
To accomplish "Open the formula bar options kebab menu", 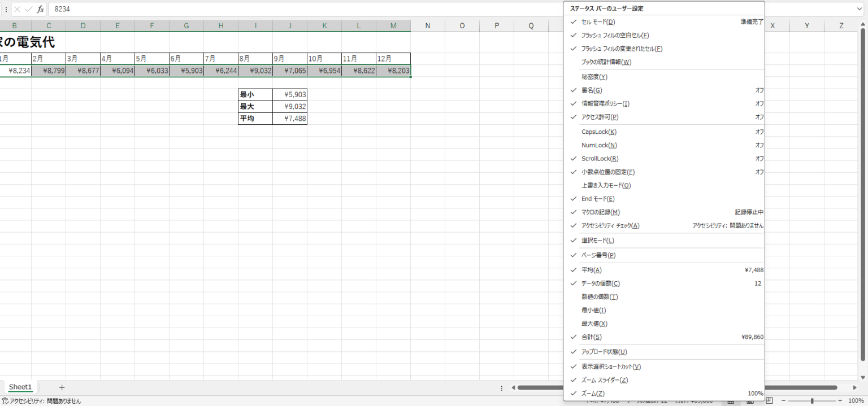I will point(6,9).
